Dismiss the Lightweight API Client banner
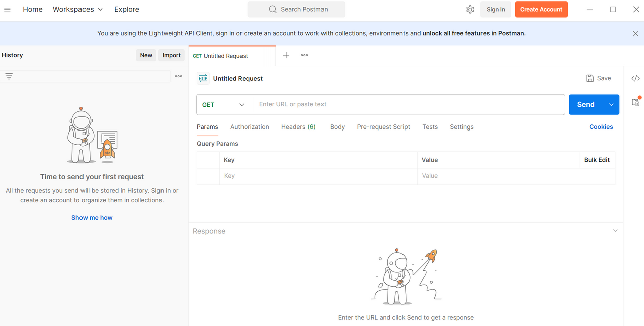The height and width of the screenshot is (326, 644). tap(635, 34)
